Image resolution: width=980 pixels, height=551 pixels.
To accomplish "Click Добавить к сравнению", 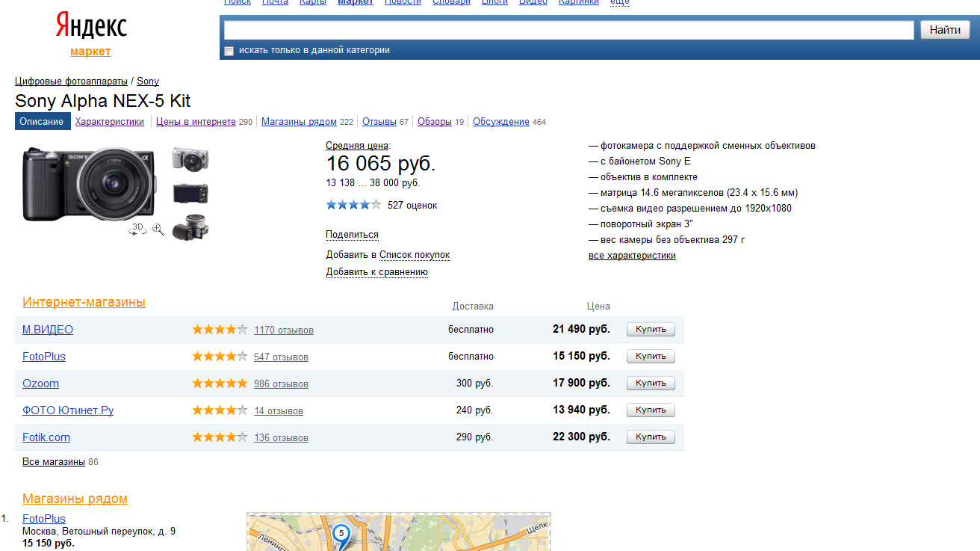I will pyautogui.click(x=376, y=272).
